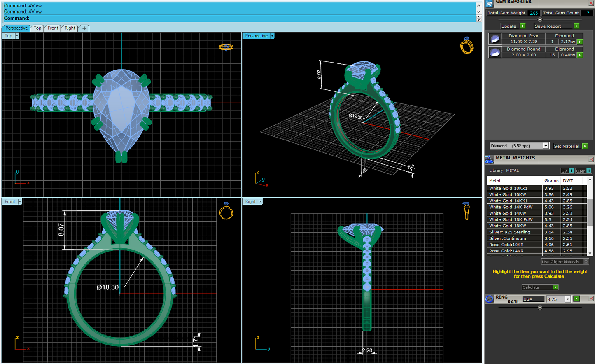The height and width of the screenshot is (364, 595).
Task: Click metal list scrollbar up arrow
Action: [590, 180]
